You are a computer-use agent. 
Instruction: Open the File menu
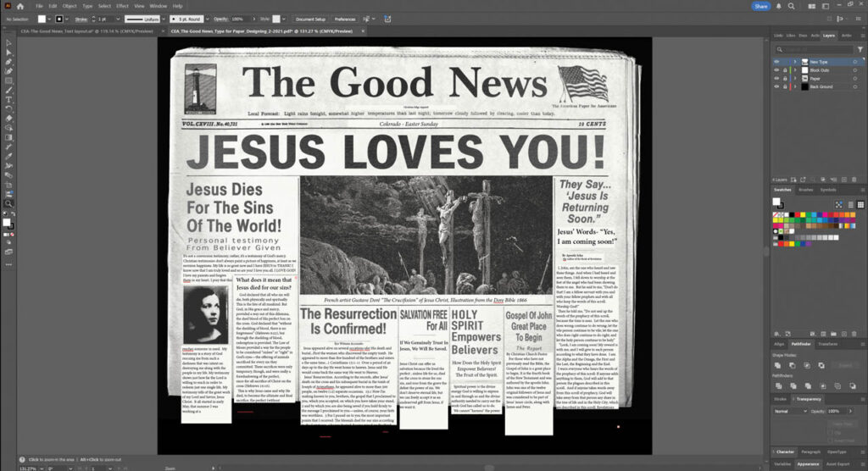(x=39, y=6)
